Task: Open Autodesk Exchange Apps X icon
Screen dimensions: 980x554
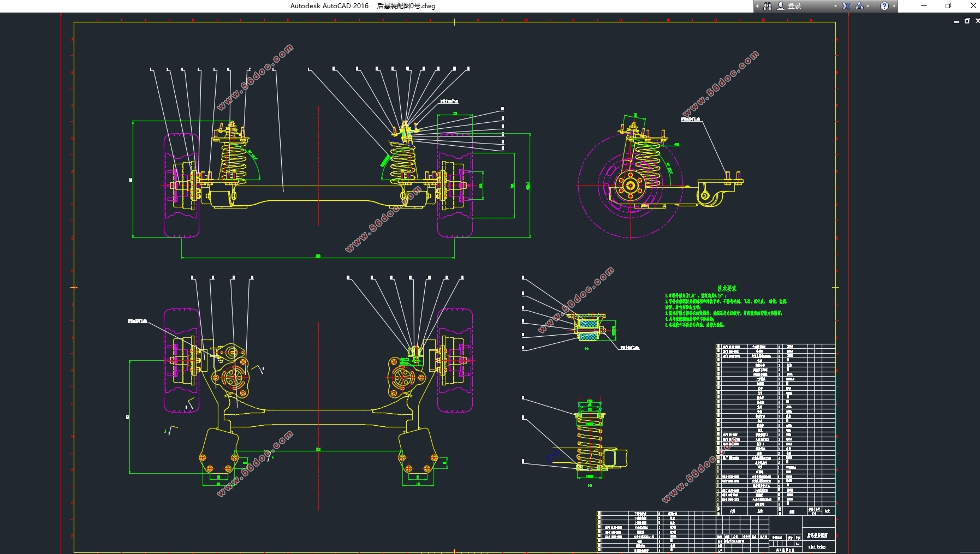Action: coord(846,6)
